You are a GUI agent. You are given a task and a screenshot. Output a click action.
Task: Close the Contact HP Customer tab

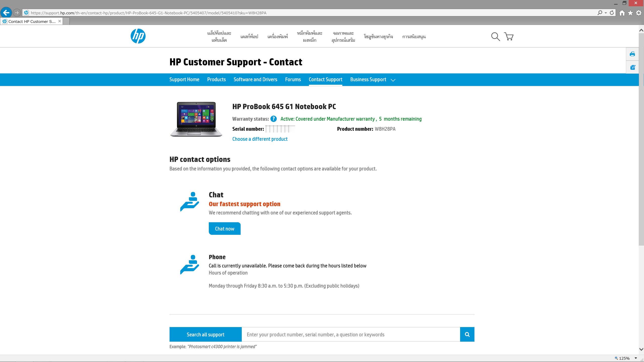(x=60, y=21)
